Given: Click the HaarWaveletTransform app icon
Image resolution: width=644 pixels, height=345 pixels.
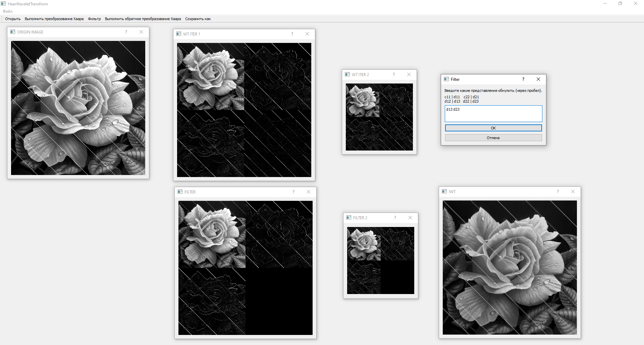Looking at the screenshot, I should coord(3,4).
